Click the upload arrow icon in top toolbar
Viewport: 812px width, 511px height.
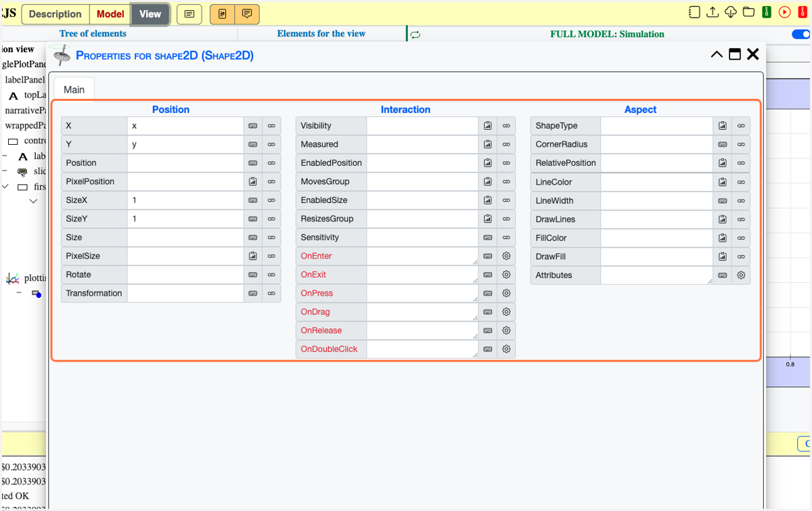point(713,12)
